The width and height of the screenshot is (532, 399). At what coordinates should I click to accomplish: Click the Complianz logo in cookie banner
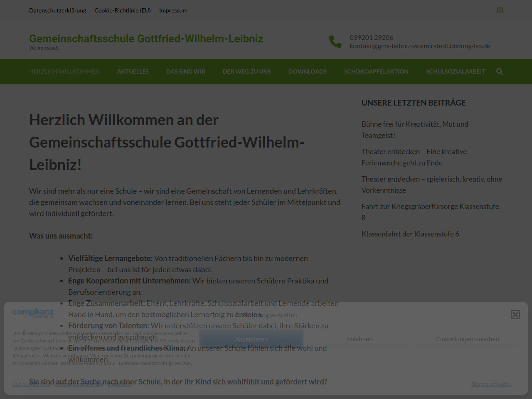pyautogui.click(x=33, y=313)
